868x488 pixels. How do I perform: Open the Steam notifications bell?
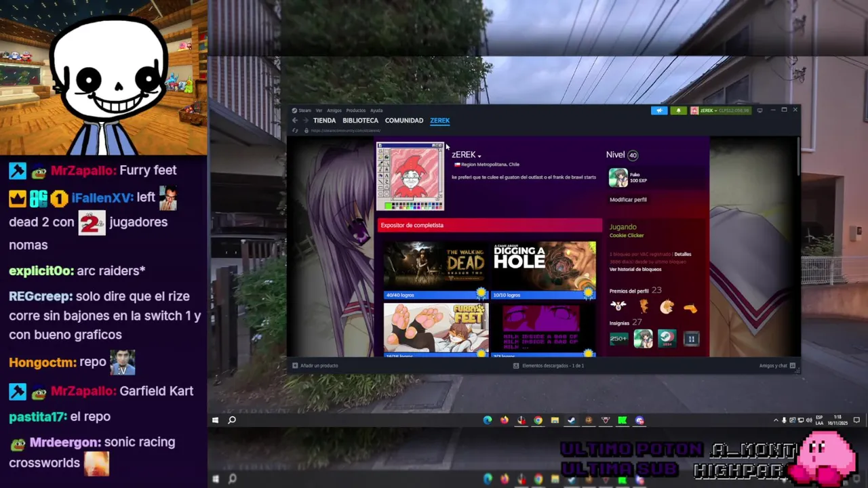pos(678,110)
